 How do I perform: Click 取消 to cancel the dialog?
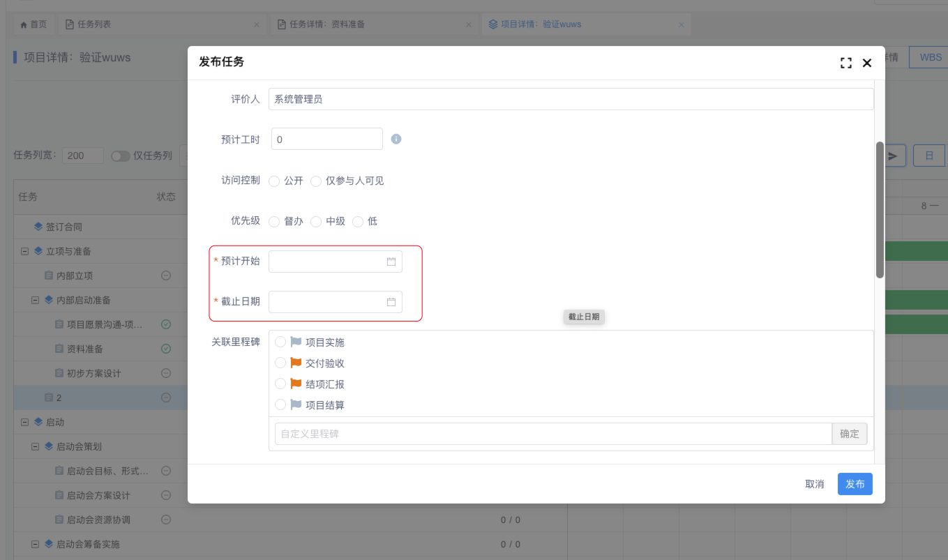[814, 484]
